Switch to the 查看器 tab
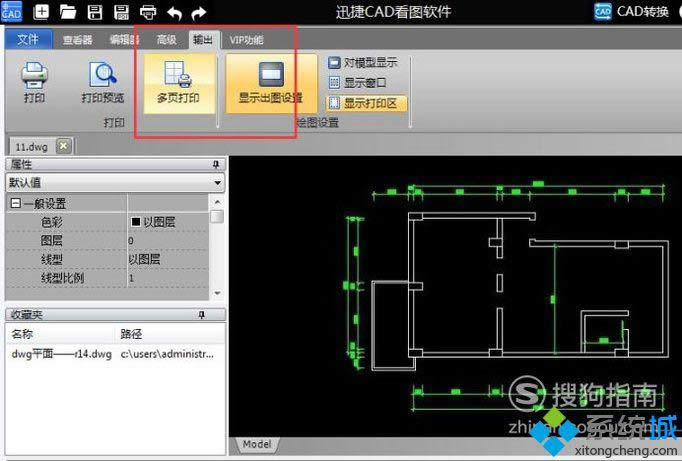 click(x=77, y=40)
